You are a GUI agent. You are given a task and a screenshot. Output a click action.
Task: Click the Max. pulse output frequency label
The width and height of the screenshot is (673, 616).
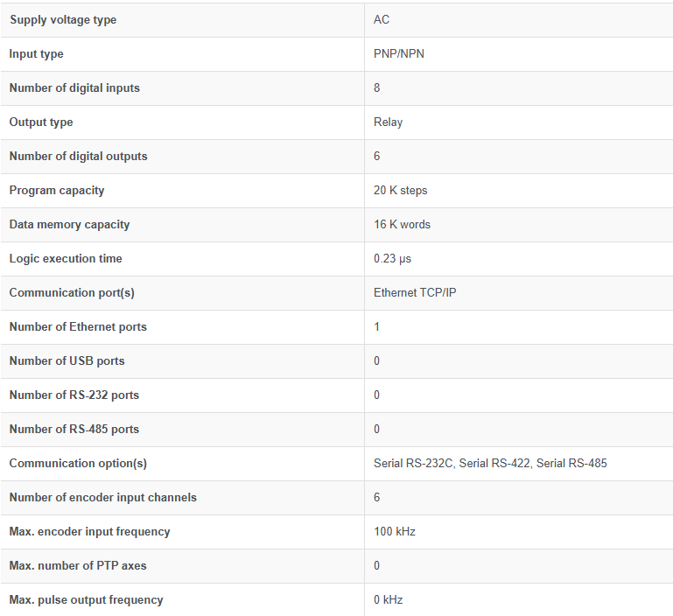(86, 600)
